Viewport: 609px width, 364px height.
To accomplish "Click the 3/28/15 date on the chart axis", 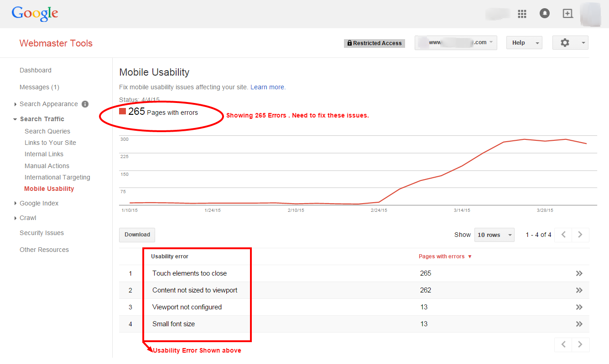I will tap(545, 210).
